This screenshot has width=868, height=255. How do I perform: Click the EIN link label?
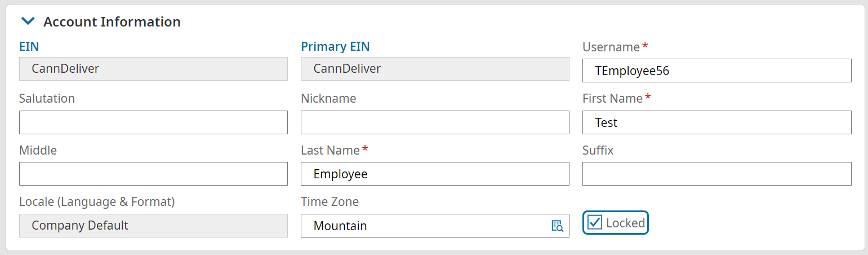click(29, 46)
